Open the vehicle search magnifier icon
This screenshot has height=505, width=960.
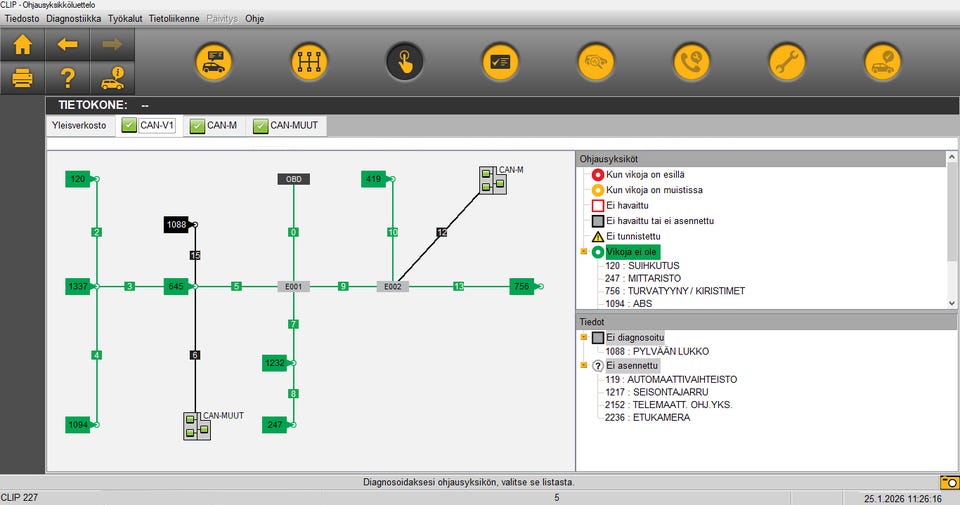coord(596,62)
